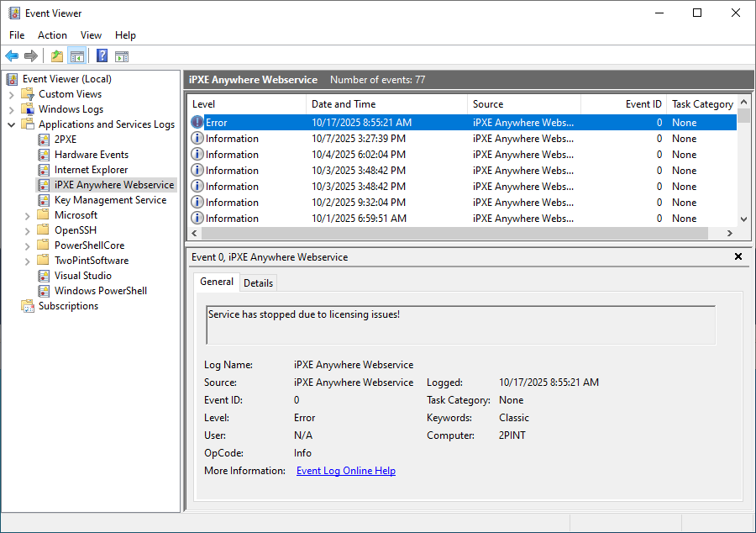Expand the Custom Views tree node
This screenshot has height=533, width=756.
pos(12,94)
